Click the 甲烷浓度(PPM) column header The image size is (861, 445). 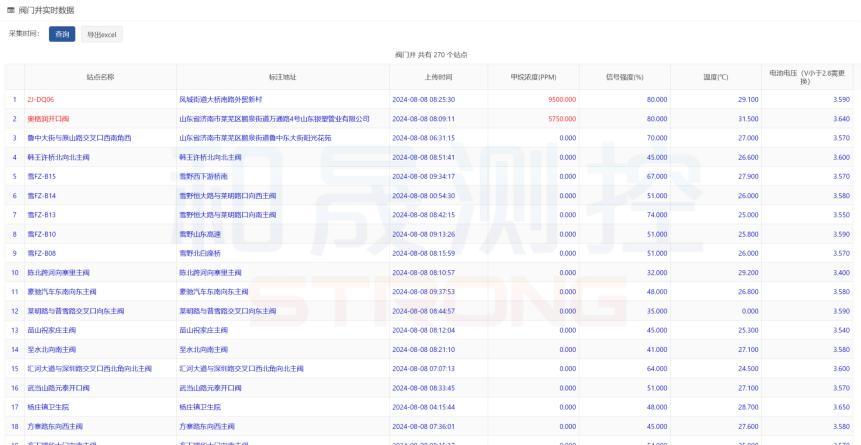coord(533,77)
